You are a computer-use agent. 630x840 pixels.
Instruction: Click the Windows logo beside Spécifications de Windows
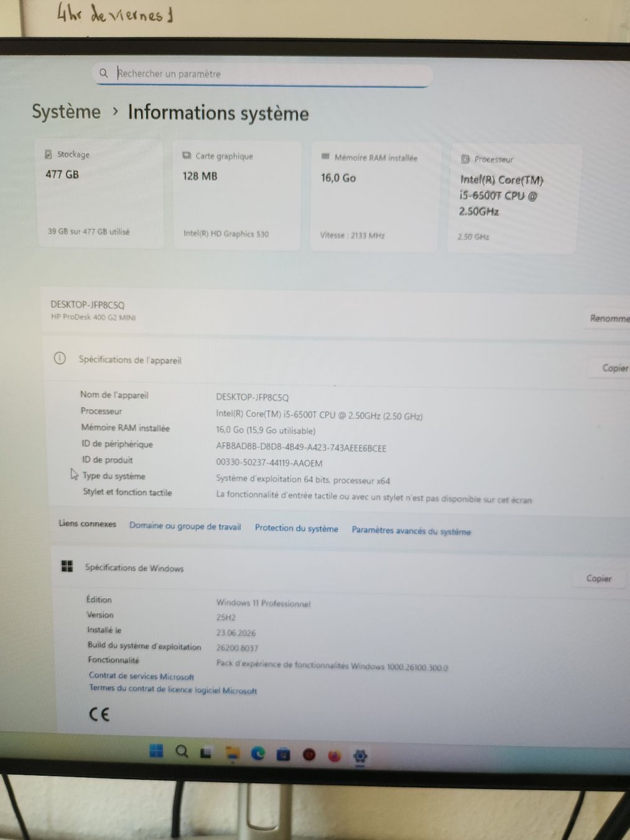click(67, 566)
